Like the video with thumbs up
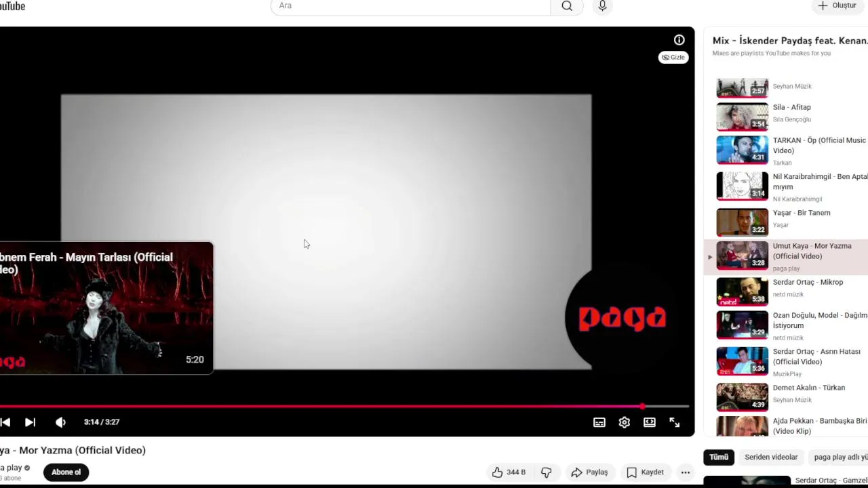 click(x=509, y=472)
